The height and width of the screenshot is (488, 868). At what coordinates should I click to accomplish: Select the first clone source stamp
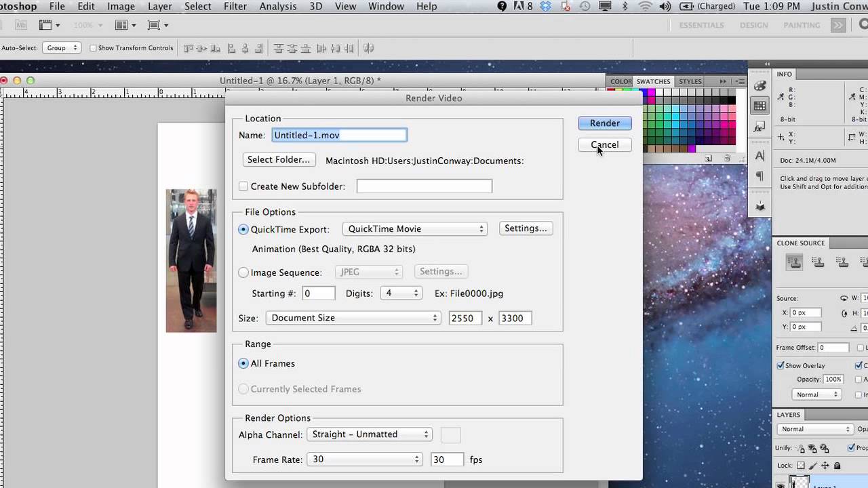[795, 262]
